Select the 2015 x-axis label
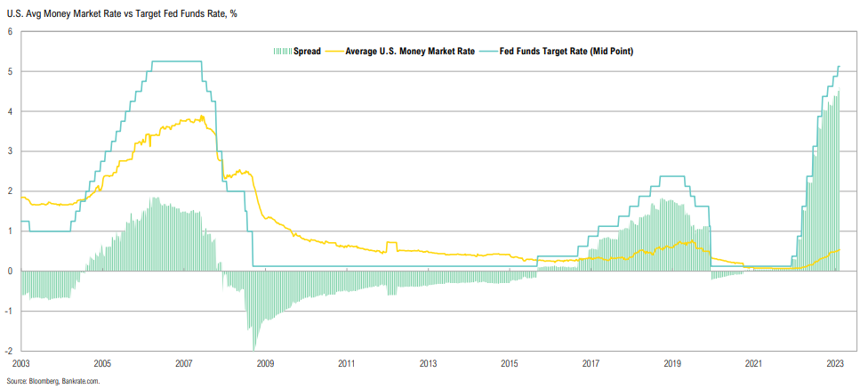868x389 pixels. click(510, 363)
